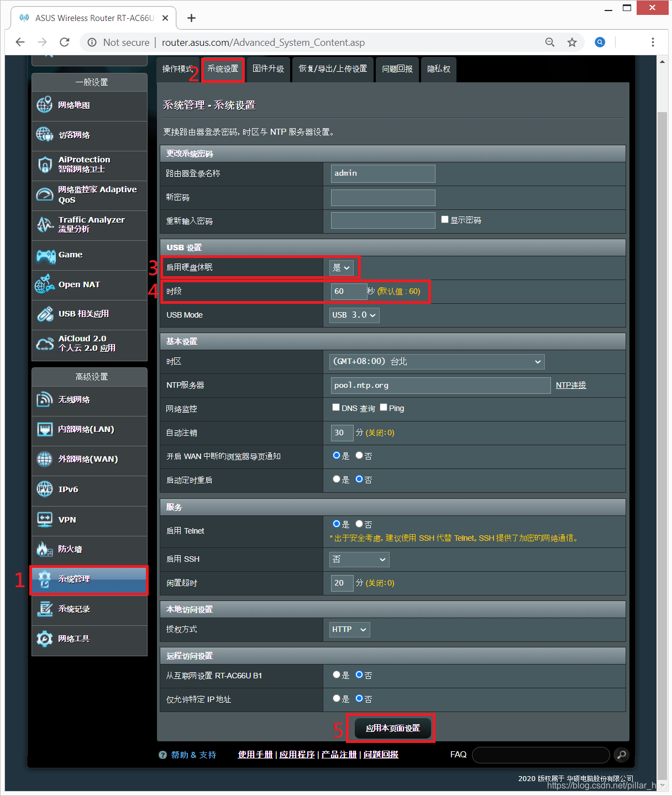
Task: Open the 启用 SSH dropdown
Action: pos(359,560)
